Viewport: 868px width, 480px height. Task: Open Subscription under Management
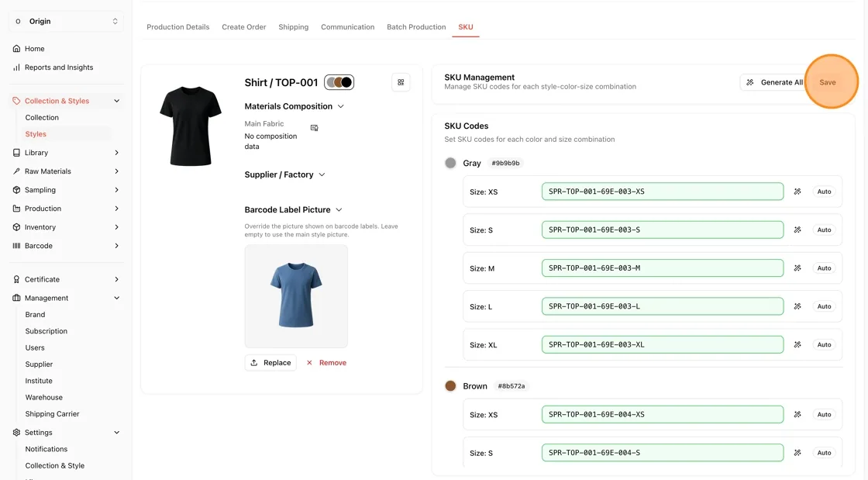[x=46, y=331]
